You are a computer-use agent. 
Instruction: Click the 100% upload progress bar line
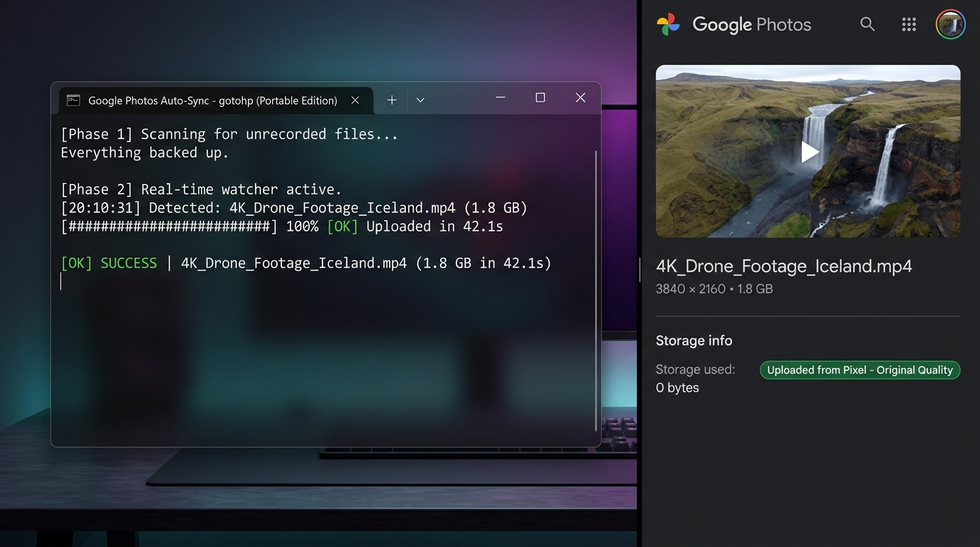point(282,226)
